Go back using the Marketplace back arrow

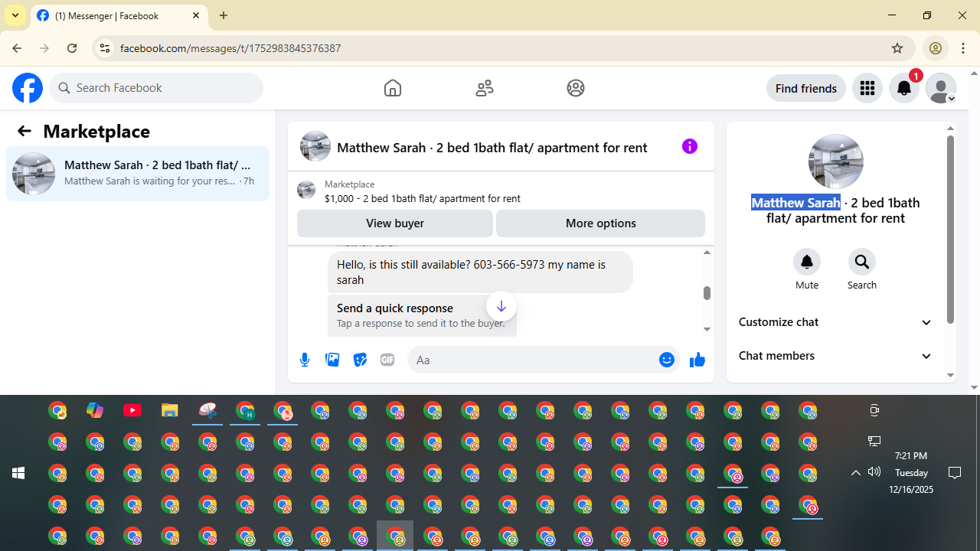[24, 132]
